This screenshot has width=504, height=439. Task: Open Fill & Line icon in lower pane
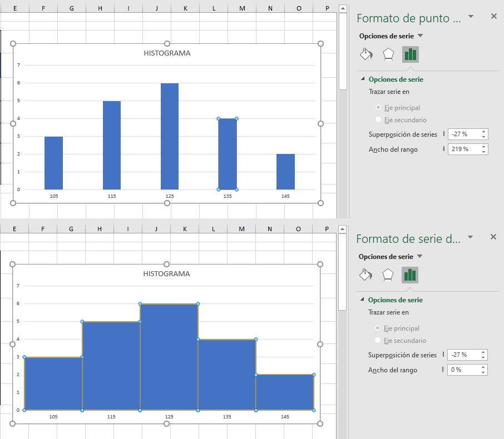point(365,275)
